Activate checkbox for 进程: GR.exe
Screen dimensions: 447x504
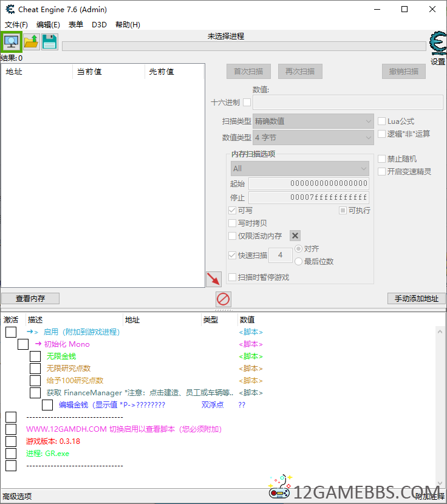pos(11,454)
